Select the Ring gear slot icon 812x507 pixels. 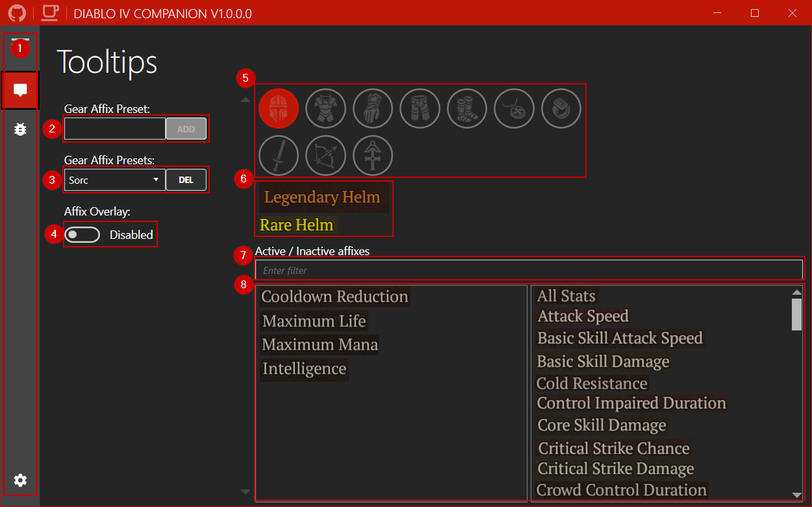[x=561, y=108]
